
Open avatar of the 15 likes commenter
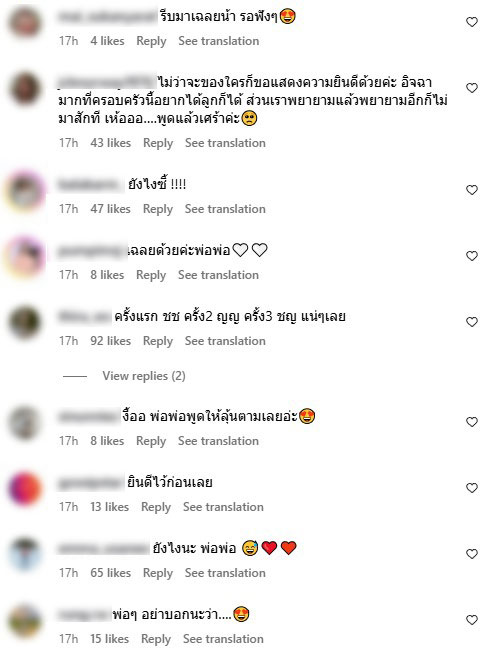25,620
